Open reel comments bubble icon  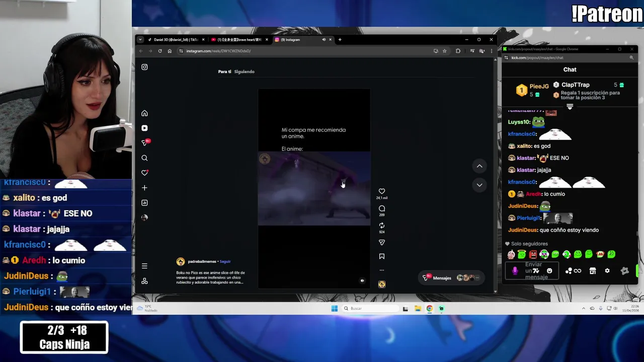click(x=382, y=209)
